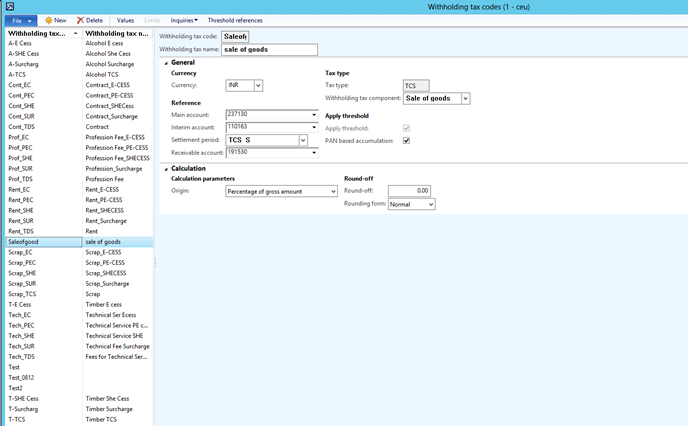
Task: Click the disabled Apply threshold checkbox
Action: pyautogui.click(x=406, y=129)
